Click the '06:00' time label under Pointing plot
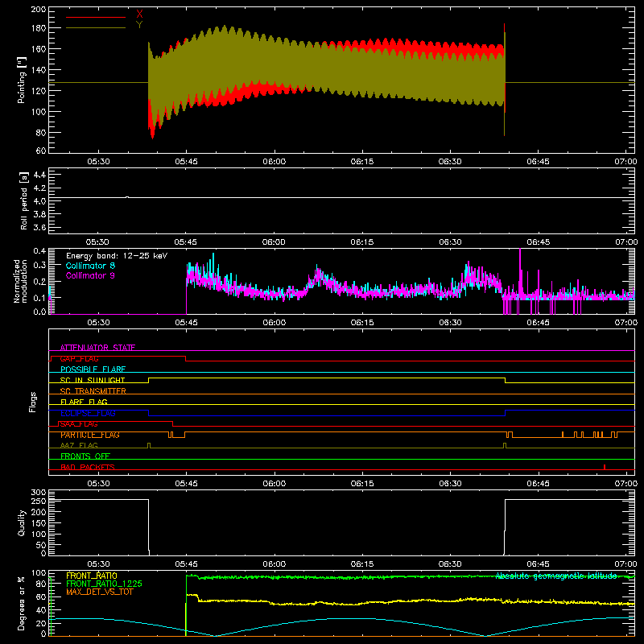Image resolution: width=644 pixels, height=644 pixels. (x=275, y=162)
